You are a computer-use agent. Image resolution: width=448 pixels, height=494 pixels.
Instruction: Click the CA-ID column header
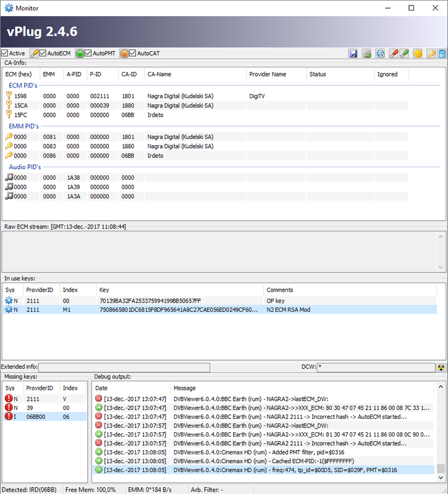click(x=132, y=74)
